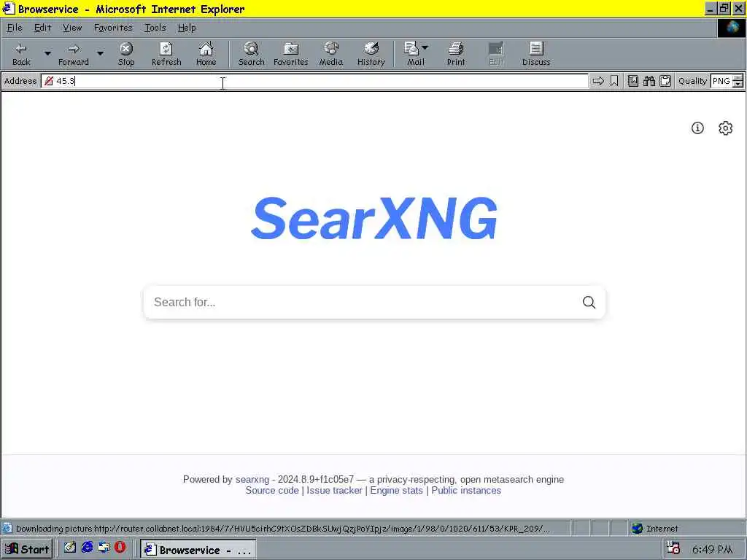Open the Edit menu
Screen dimensions: 747x560
pos(42,28)
